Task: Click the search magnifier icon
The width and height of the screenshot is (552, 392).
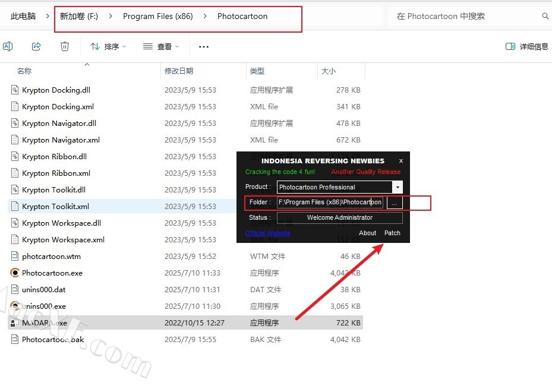Action: click(545, 16)
